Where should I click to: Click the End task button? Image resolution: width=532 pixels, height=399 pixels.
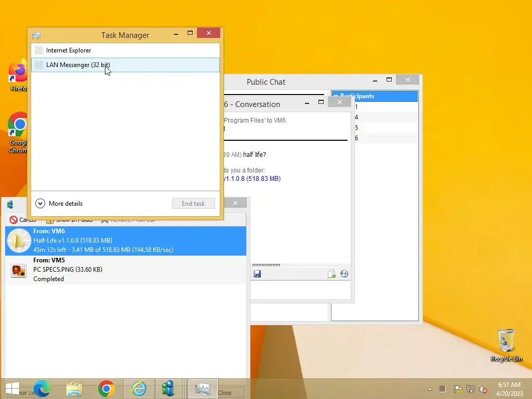tap(193, 204)
